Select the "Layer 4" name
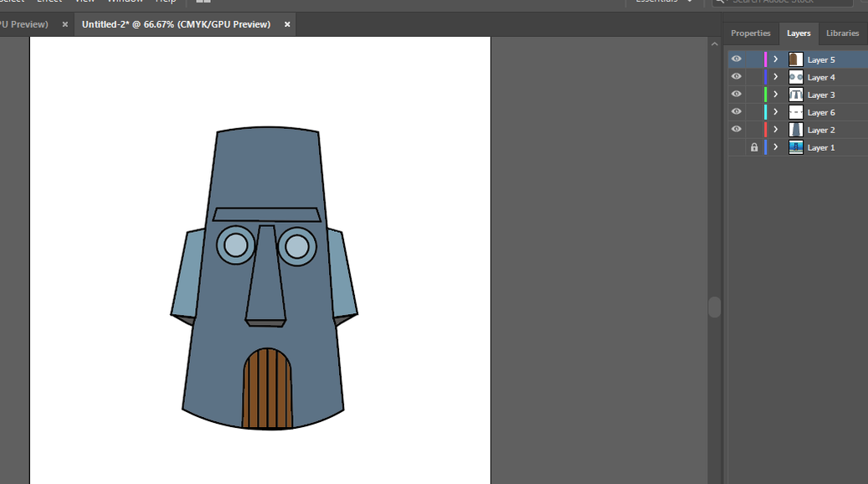 coord(821,78)
